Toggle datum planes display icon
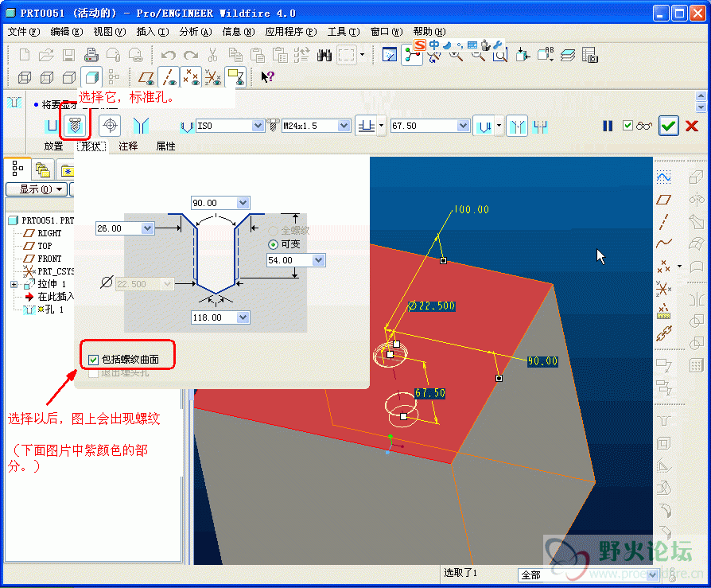Image resolution: width=711 pixels, height=588 pixels. 146,78
